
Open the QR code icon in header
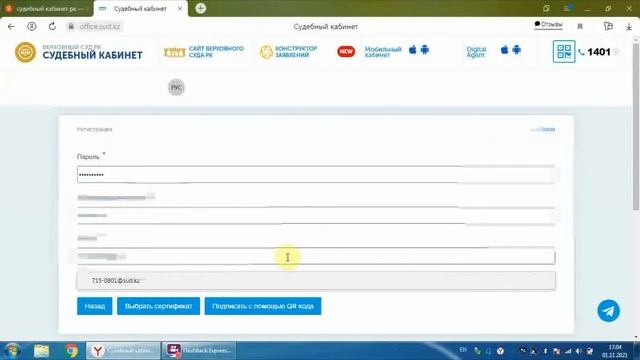click(x=564, y=51)
